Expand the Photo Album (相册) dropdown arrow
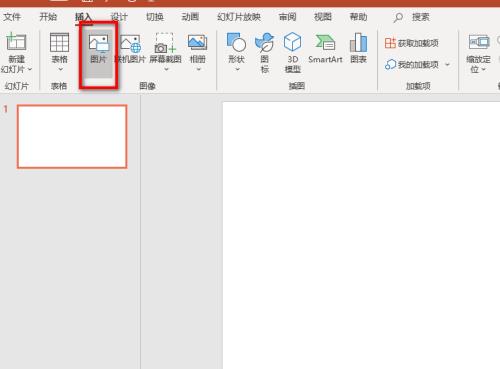 [198, 69]
